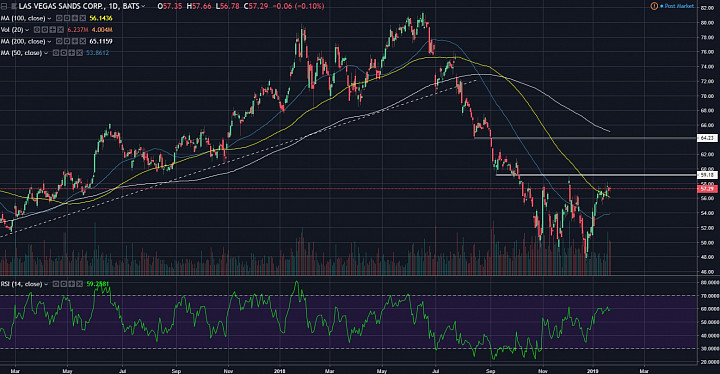Hide the RSI (14, close) indicator

56,284
